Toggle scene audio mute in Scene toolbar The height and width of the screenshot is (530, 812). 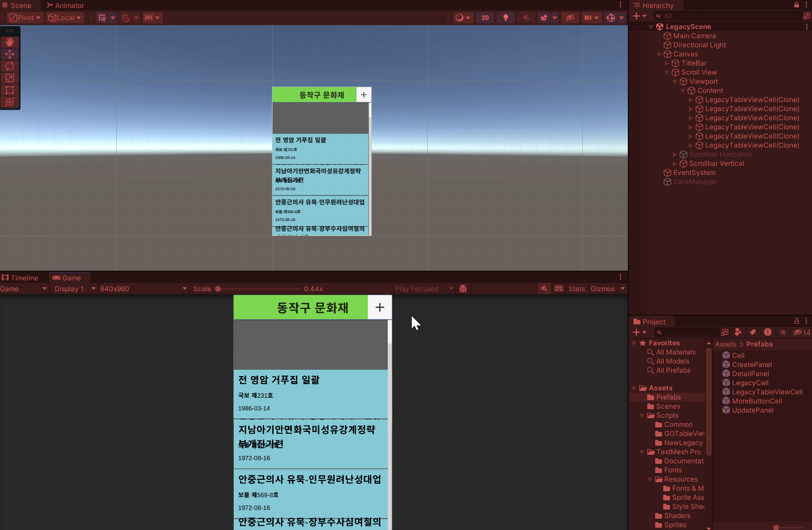[526, 18]
